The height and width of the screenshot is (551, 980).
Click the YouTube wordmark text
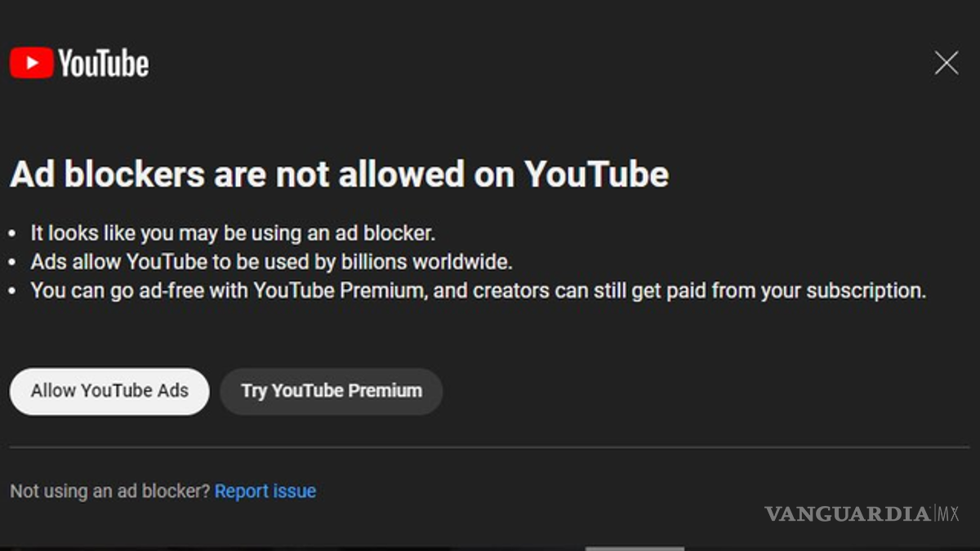tap(104, 64)
